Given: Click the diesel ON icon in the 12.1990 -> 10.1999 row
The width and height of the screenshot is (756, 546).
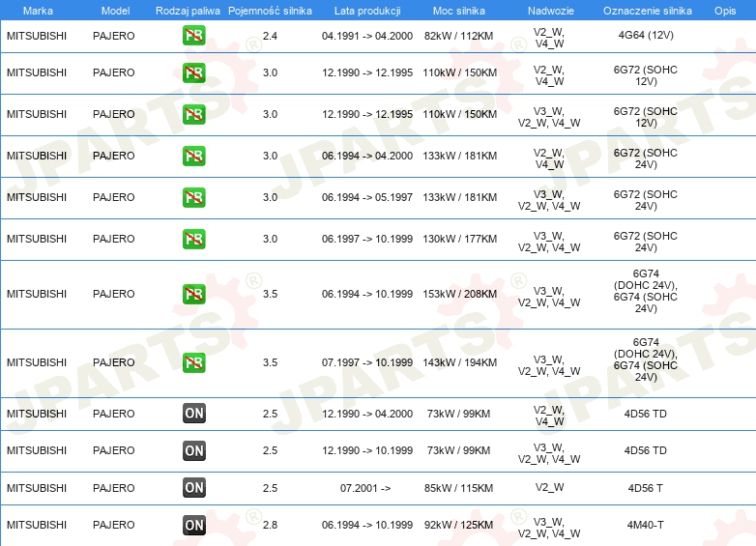Looking at the screenshot, I should point(193,450).
